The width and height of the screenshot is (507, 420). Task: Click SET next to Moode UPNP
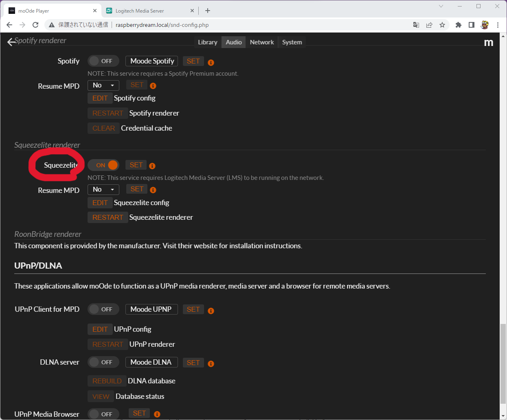coord(193,309)
